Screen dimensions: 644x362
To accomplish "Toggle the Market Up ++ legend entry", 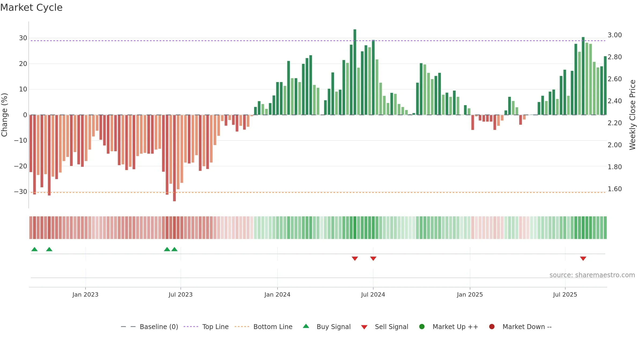I will click(448, 327).
